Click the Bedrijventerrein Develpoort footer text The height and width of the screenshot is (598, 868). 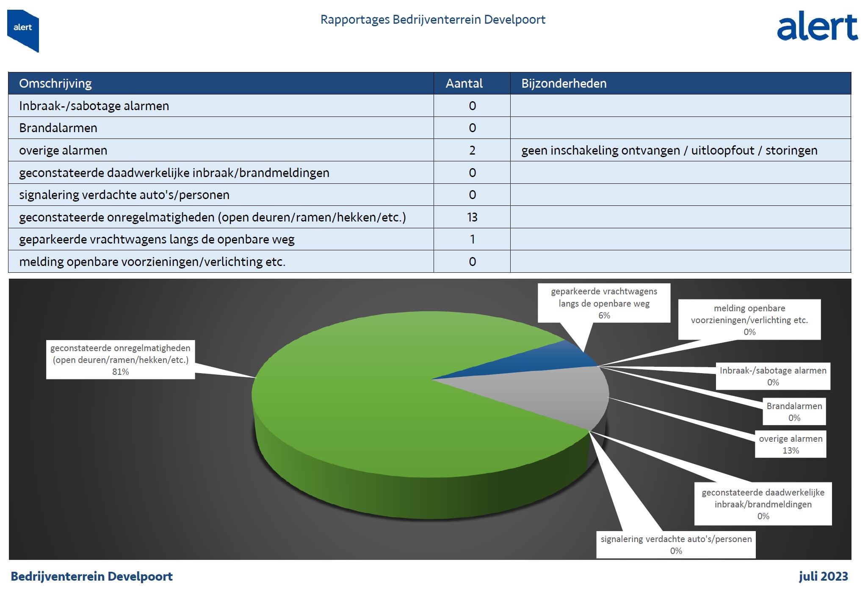[92, 576]
